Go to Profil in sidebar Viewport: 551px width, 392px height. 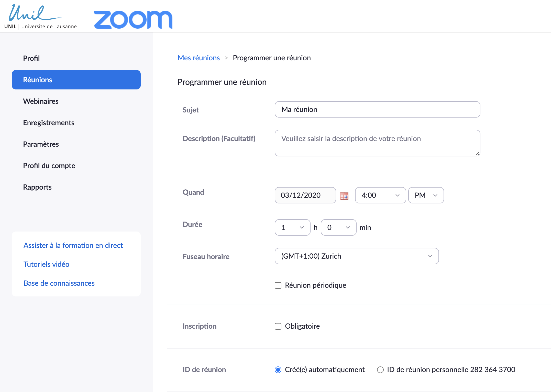[x=31, y=58]
